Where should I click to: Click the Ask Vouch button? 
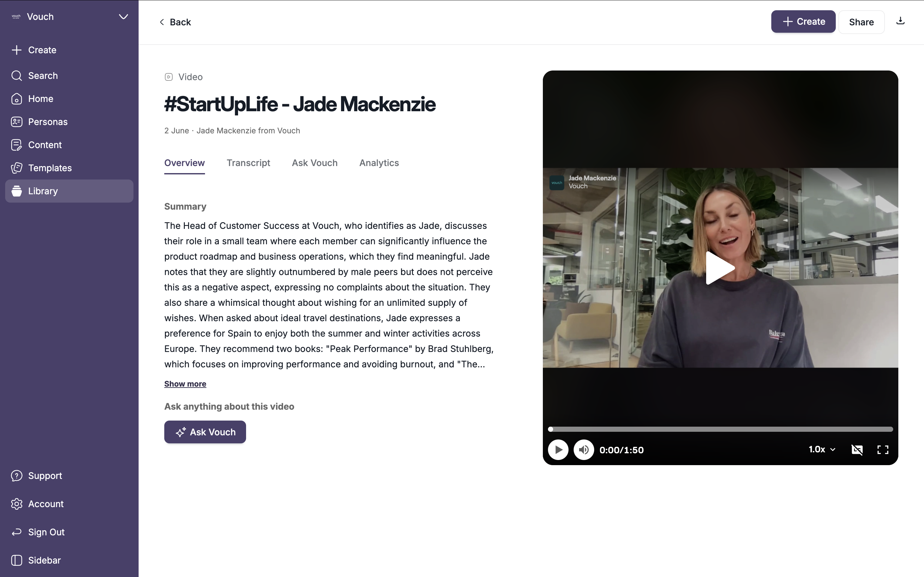(x=205, y=432)
